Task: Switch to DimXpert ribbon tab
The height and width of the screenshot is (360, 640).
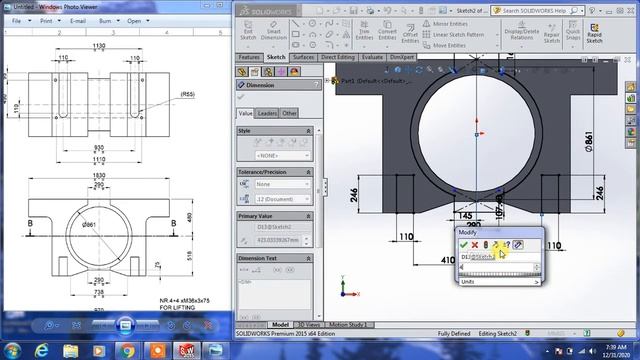Action: (402, 57)
